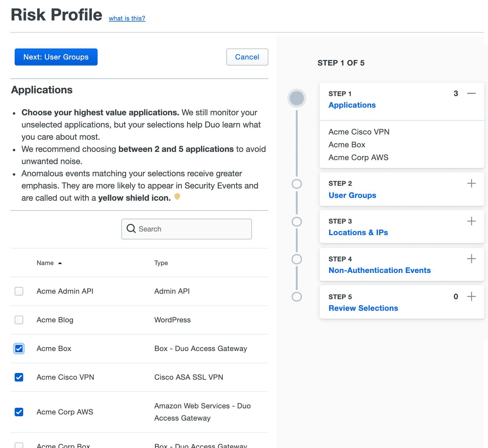Click the magnifier icon in the search box
The height and width of the screenshot is (448, 488).
point(131,229)
